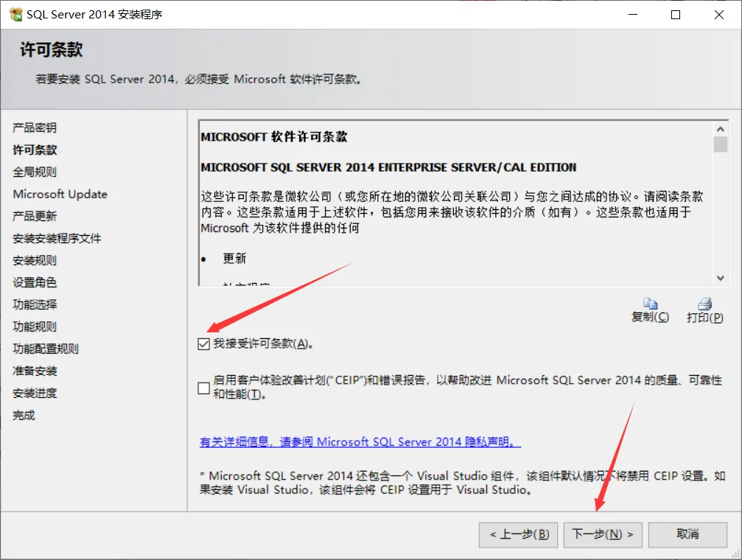Image resolution: width=742 pixels, height=560 pixels.
Task: Click the MICROSOFT 软件许可条款 heading
Action: [274, 137]
